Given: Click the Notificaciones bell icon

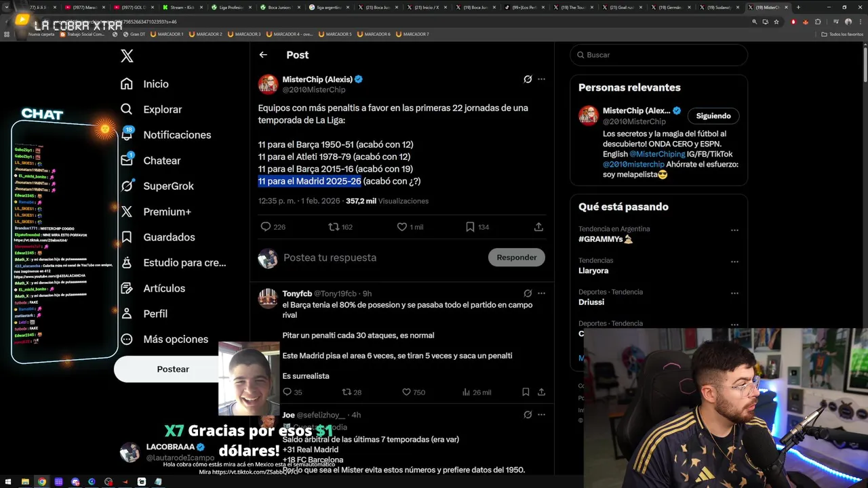Looking at the screenshot, I should pyautogui.click(x=127, y=135).
